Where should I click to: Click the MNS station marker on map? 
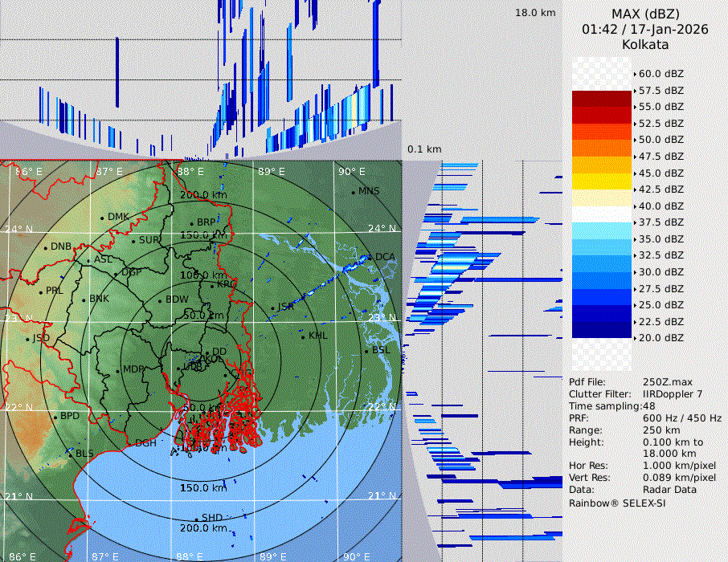353,192
